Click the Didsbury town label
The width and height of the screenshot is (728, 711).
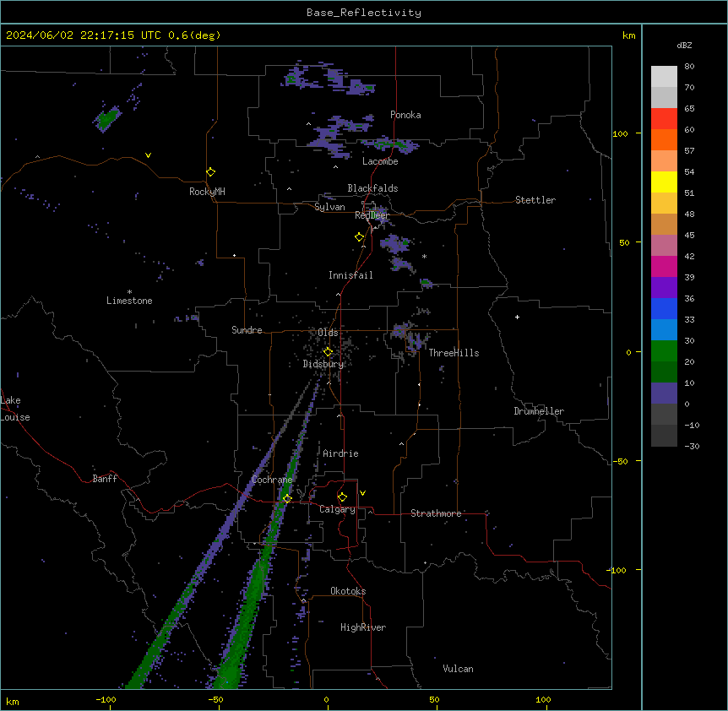click(x=323, y=364)
